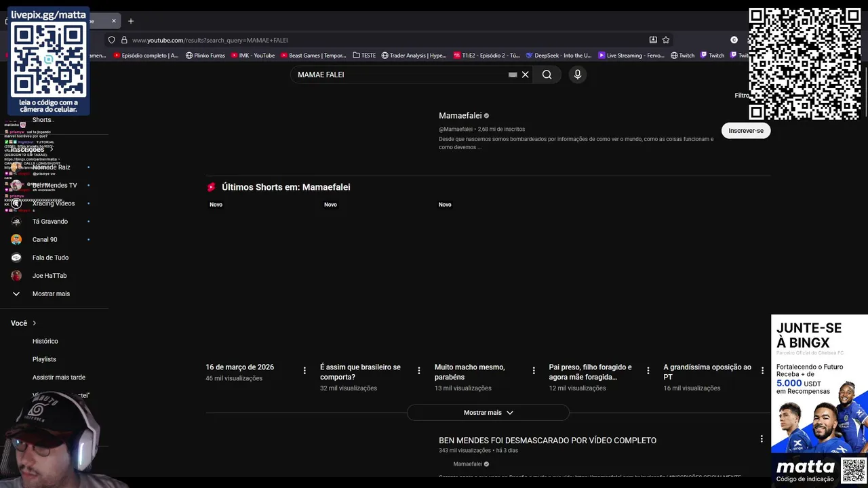Screen dimensions: 868x488
Task: Expand the Você section
Action: click(24, 323)
